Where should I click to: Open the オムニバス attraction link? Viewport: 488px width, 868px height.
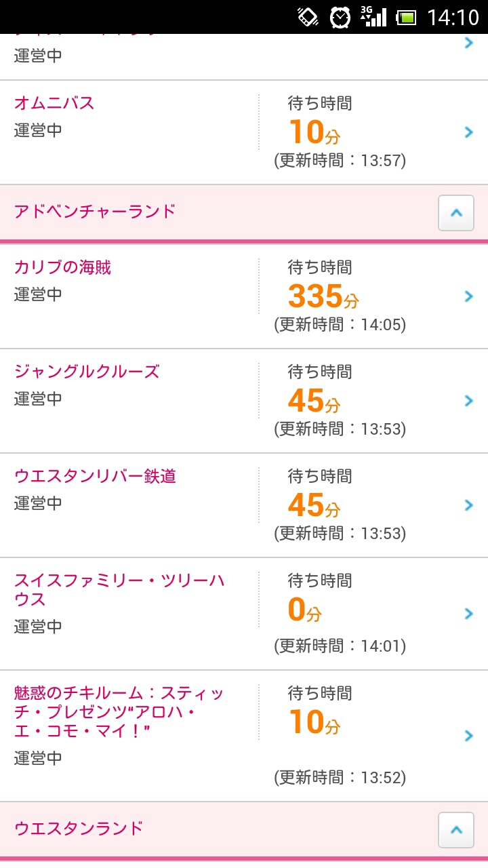point(54,103)
